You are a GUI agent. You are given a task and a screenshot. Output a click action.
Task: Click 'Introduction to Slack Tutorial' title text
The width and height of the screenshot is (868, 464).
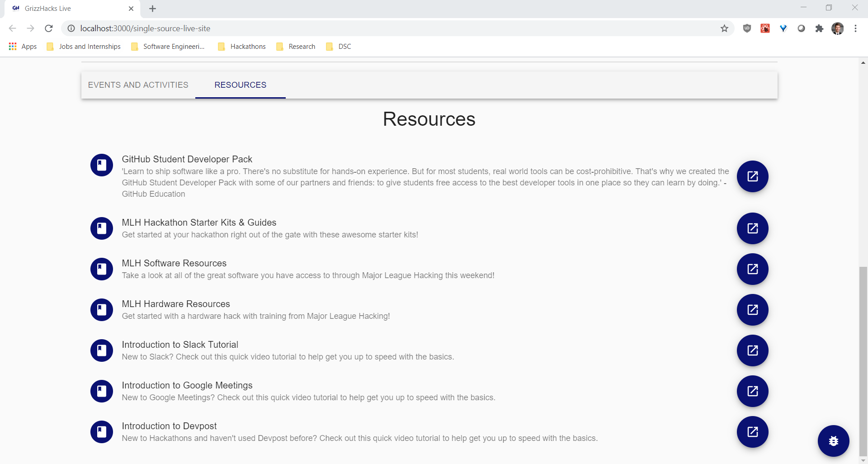point(180,345)
